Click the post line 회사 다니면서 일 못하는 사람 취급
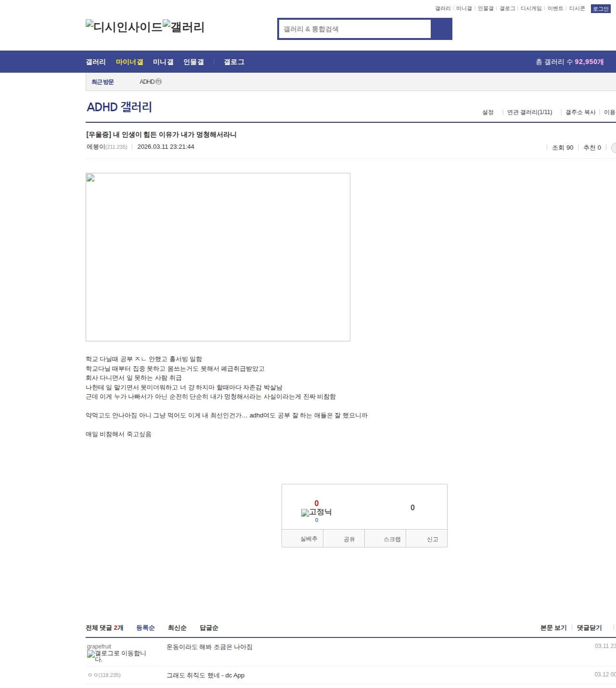Image resolution: width=616 pixels, height=688 pixels. 134,378
